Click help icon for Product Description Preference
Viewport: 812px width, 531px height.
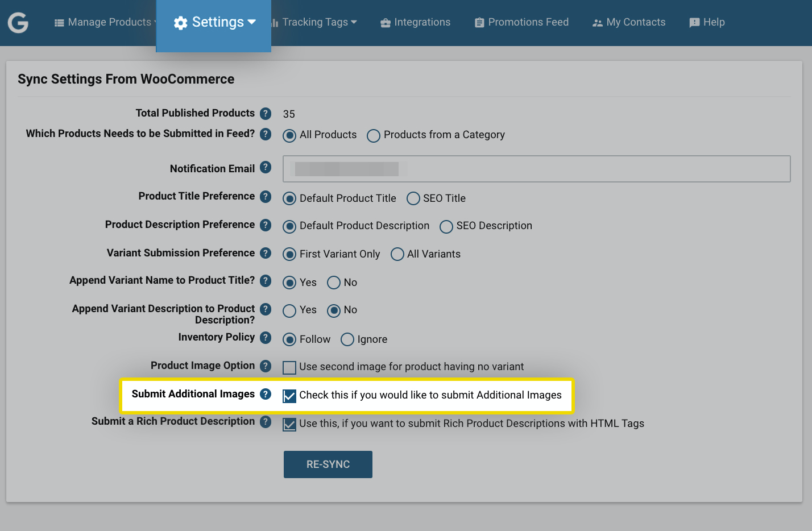pyautogui.click(x=266, y=225)
